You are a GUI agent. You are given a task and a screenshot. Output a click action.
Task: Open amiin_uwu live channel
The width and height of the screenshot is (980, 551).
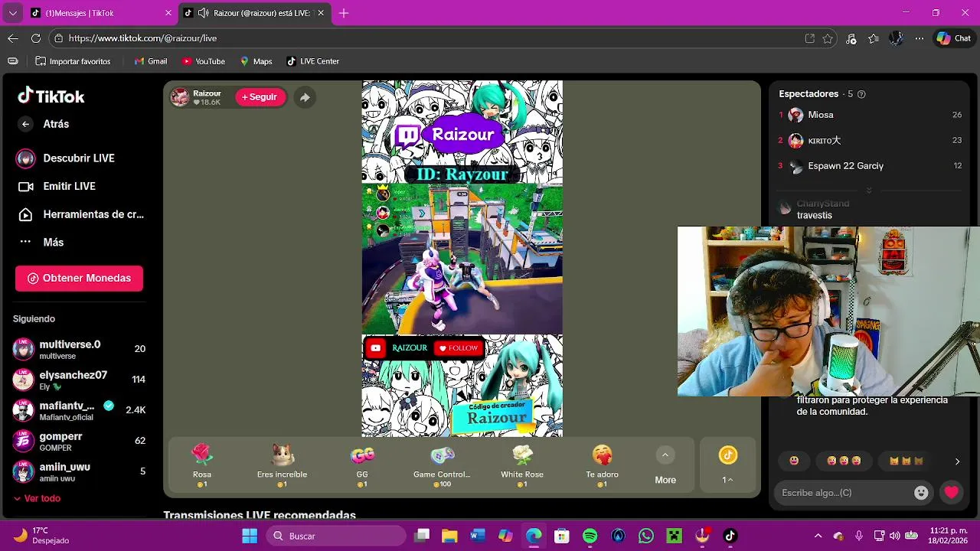click(79, 471)
